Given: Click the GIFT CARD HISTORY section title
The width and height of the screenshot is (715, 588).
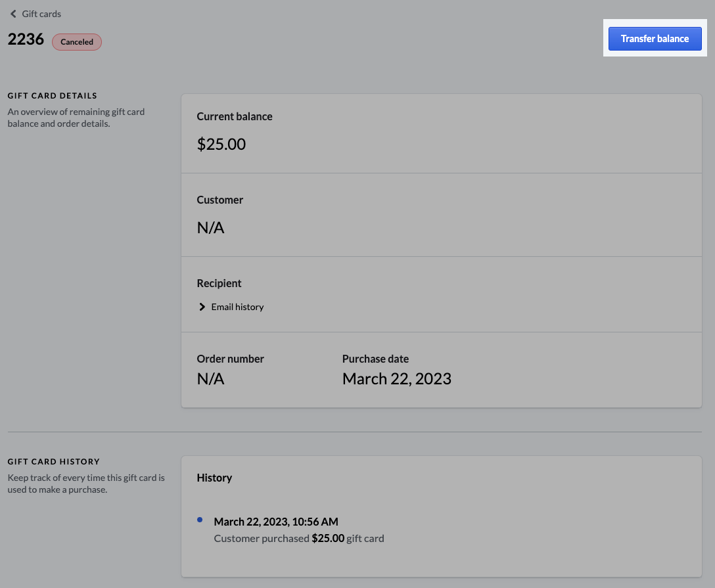Looking at the screenshot, I should (53, 462).
